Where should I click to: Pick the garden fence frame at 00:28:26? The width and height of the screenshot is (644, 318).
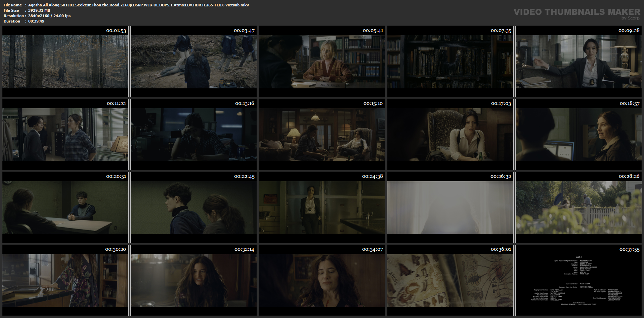(x=578, y=207)
